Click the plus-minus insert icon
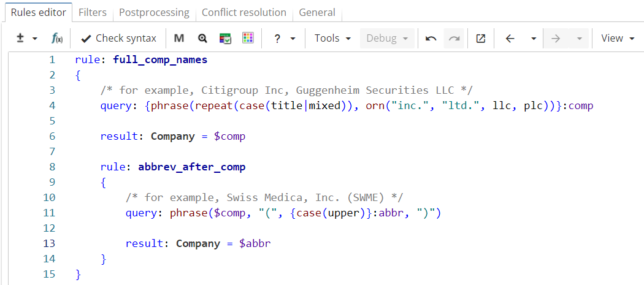Screen dimensions: 644x285 coord(20,38)
